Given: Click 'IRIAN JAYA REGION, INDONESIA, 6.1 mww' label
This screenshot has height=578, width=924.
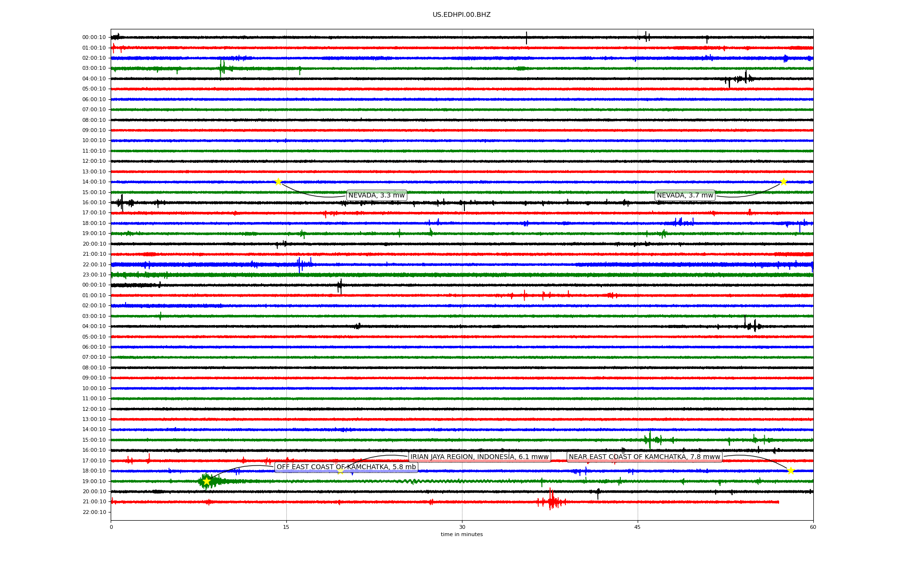Looking at the screenshot, I should [479, 457].
